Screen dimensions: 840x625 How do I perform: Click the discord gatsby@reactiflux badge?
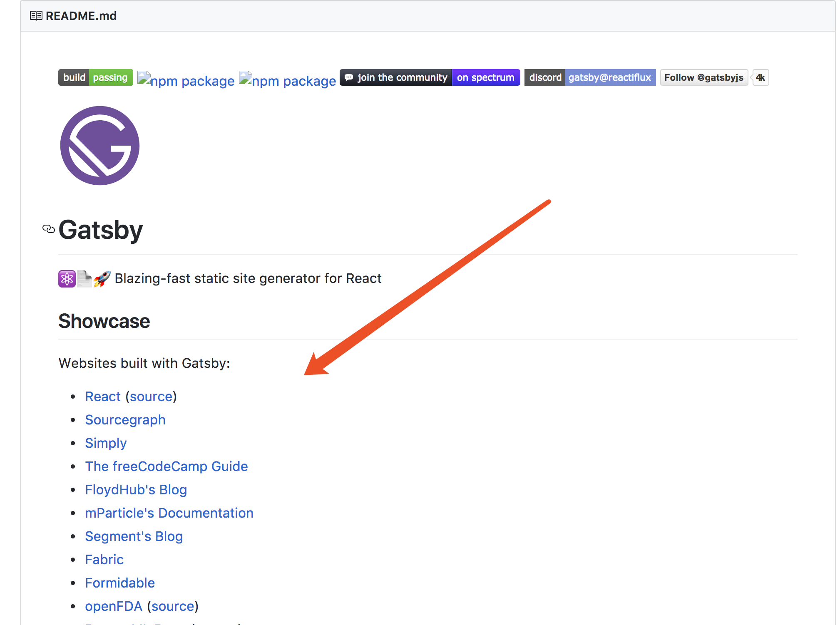click(x=589, y=77)
